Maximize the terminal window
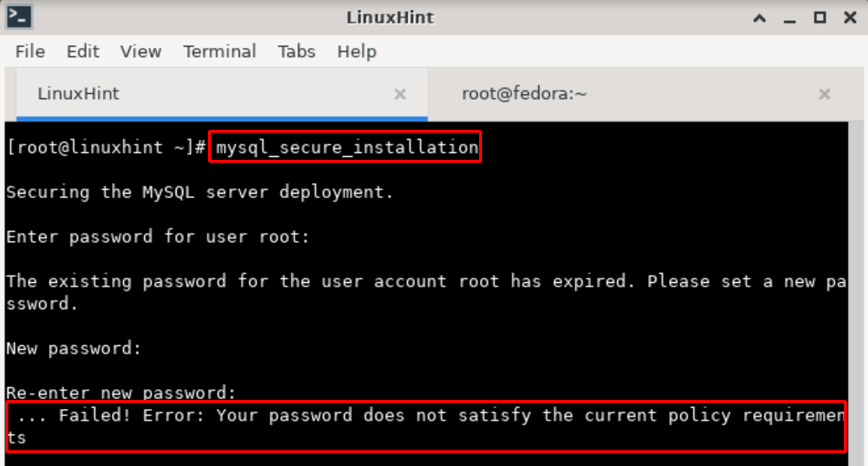This screenshot has width=868, height=466. [820, 17]
